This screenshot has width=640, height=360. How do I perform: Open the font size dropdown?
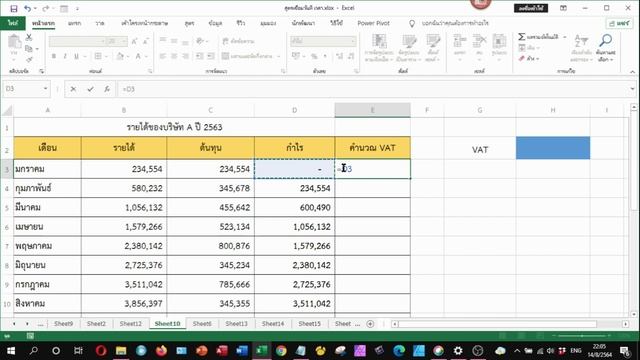click(124, 41)
